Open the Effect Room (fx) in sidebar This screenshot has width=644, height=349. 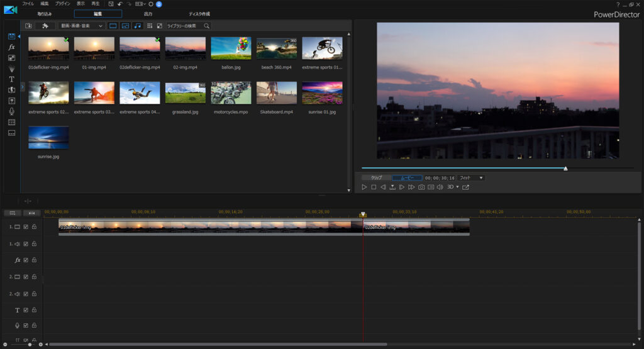tap(11, 47)
